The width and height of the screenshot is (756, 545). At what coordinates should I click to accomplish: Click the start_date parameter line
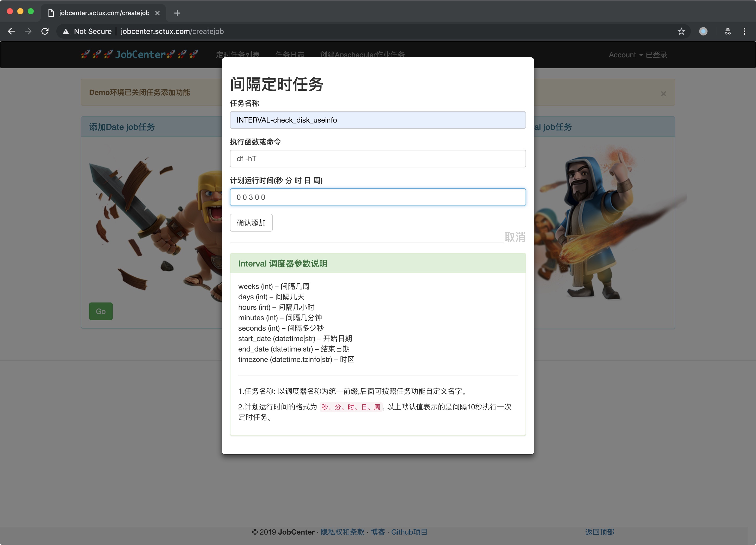[295, 338]
